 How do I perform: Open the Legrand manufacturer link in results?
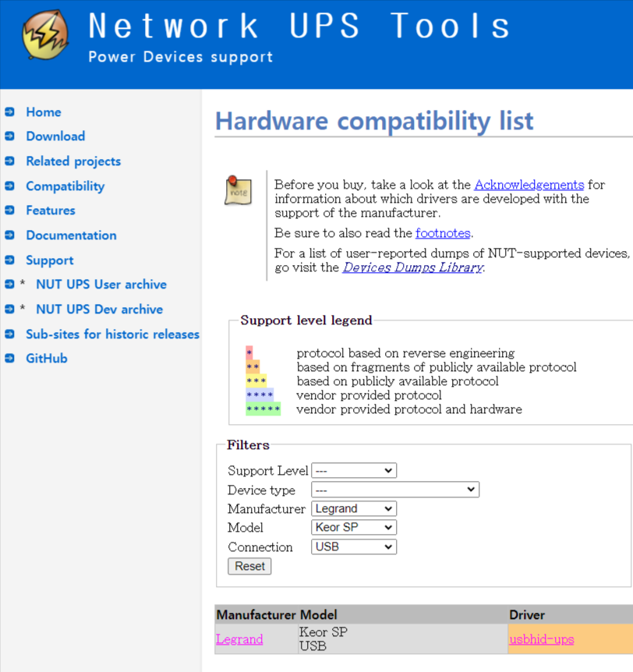click(x=239, y=639)
